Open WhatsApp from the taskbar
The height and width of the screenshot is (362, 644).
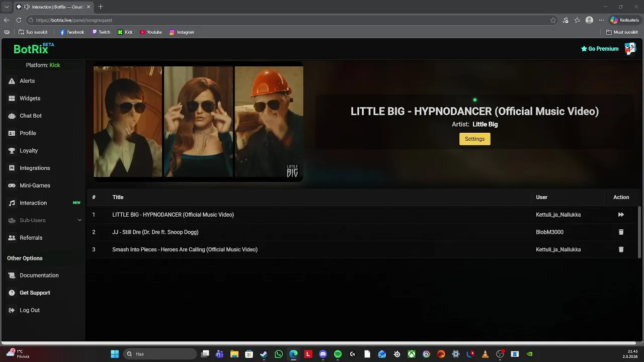pyautogui.click(x=279, y=354)
